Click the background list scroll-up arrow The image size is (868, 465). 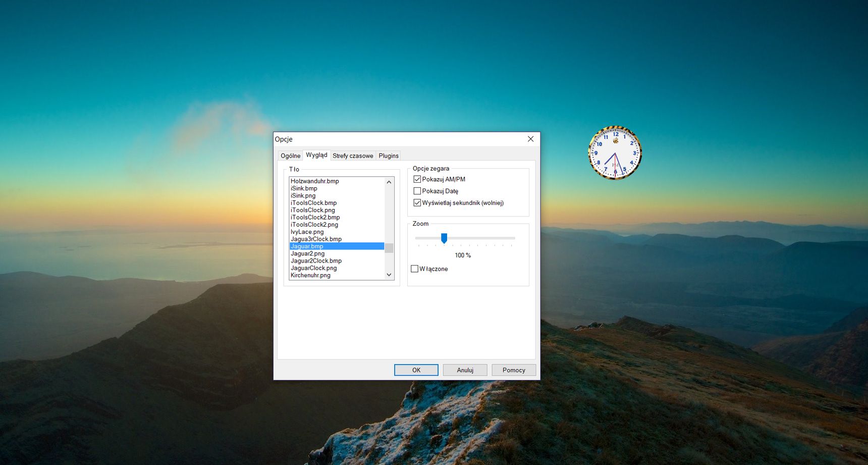tap(389, 182)
